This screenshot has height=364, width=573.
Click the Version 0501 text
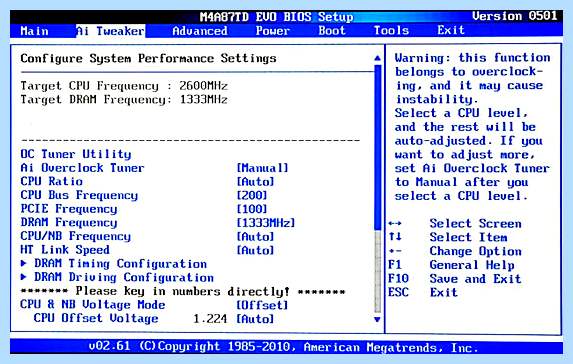coord(514,16)
